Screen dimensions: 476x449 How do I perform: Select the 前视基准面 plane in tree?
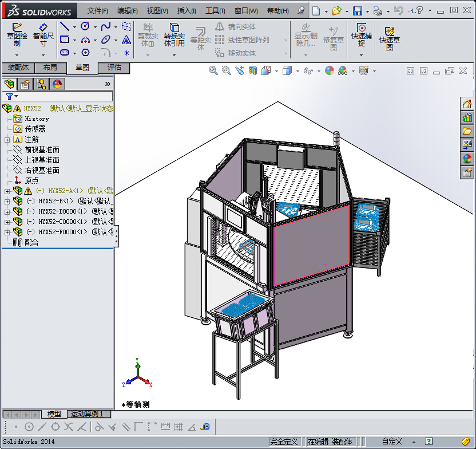click(x=42, y=150)
